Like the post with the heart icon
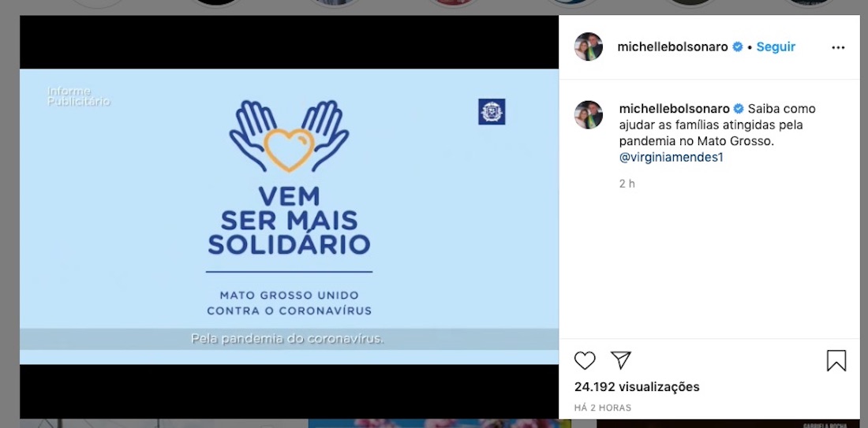Viewport: 868px width, 428px height. click(585, 360)
